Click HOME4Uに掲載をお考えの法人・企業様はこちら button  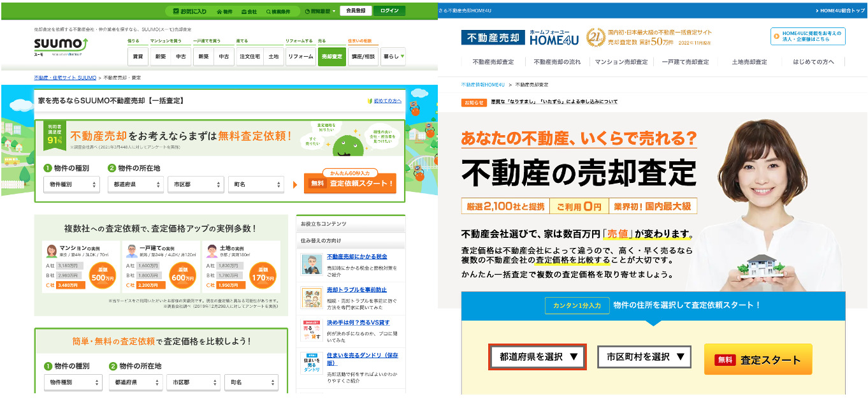click(x=808, y=36)
